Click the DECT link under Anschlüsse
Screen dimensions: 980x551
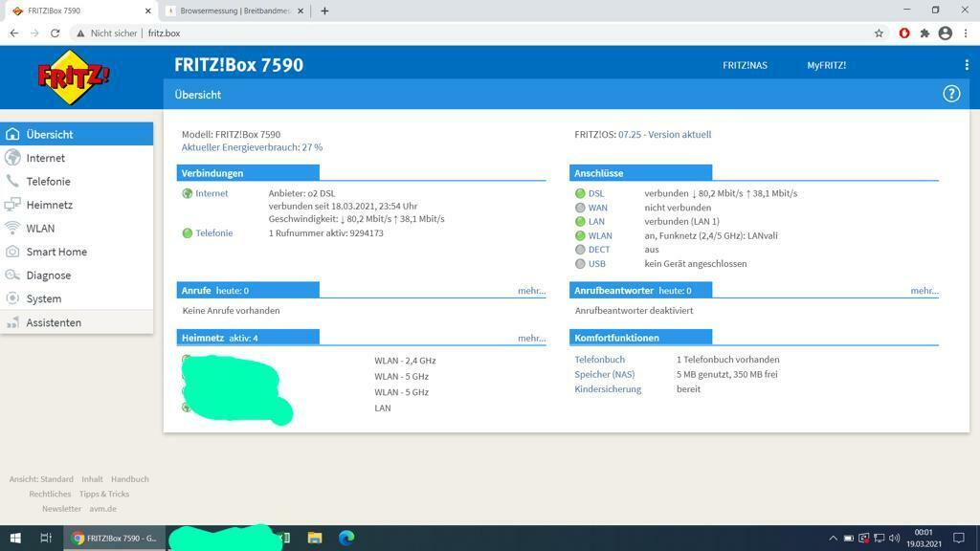pos(599,250)
